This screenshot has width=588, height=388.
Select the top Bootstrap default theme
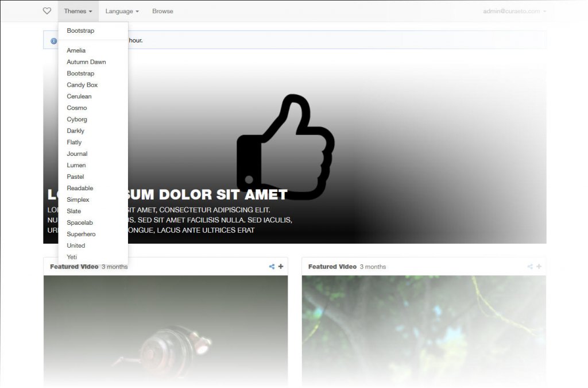coord(93,31)
